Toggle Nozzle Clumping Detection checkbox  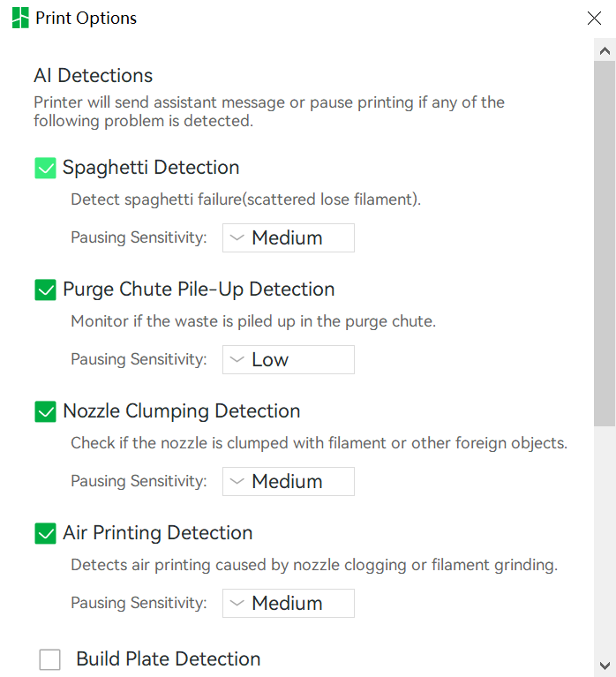[45, 411]
